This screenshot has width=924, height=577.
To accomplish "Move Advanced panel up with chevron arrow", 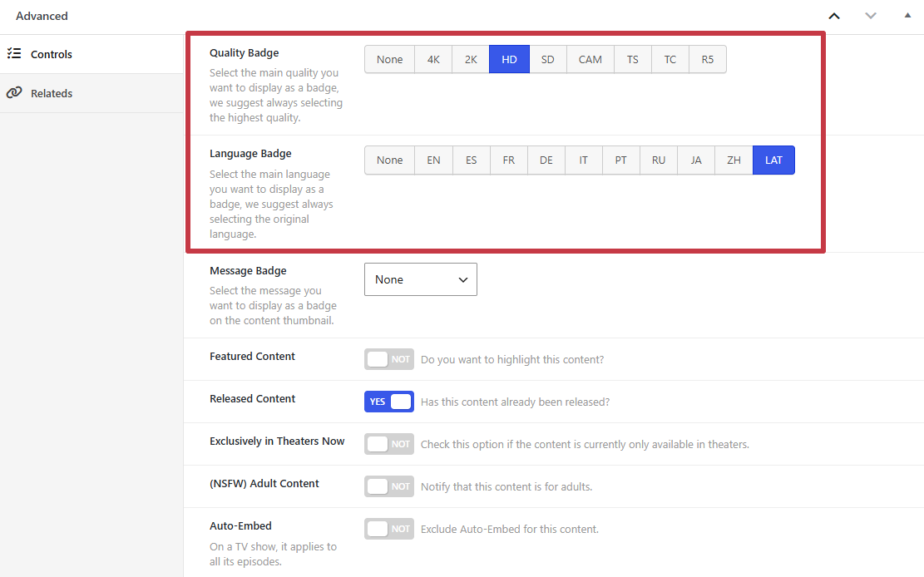I will click(x=834, y=16).
